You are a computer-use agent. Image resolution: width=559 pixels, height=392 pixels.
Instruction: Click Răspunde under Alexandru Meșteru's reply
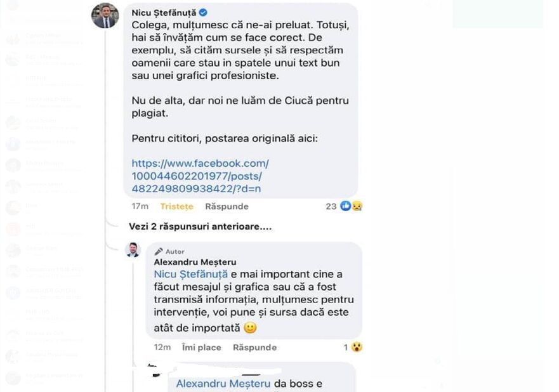pos(254,347)
